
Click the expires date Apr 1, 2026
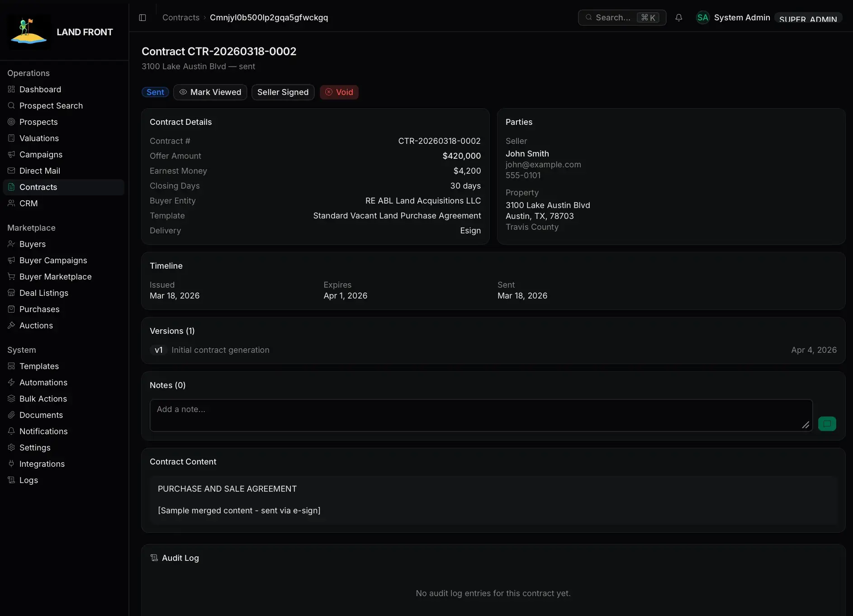coord(346,296)
